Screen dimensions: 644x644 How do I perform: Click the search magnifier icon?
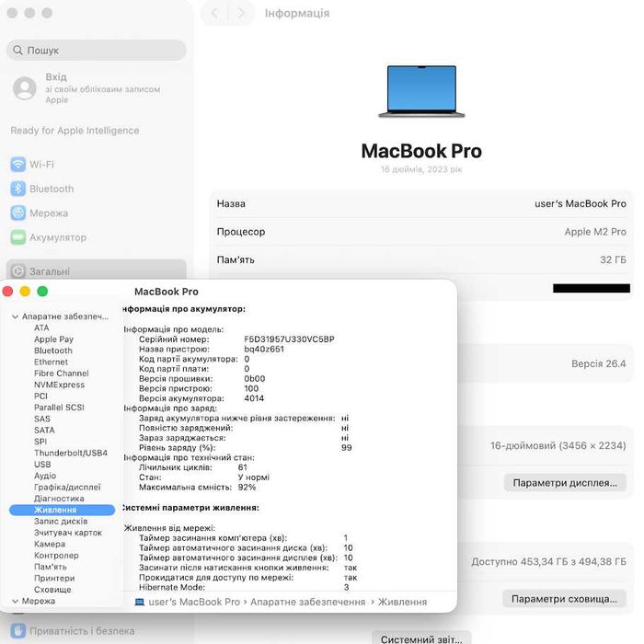tap(17, 50)
